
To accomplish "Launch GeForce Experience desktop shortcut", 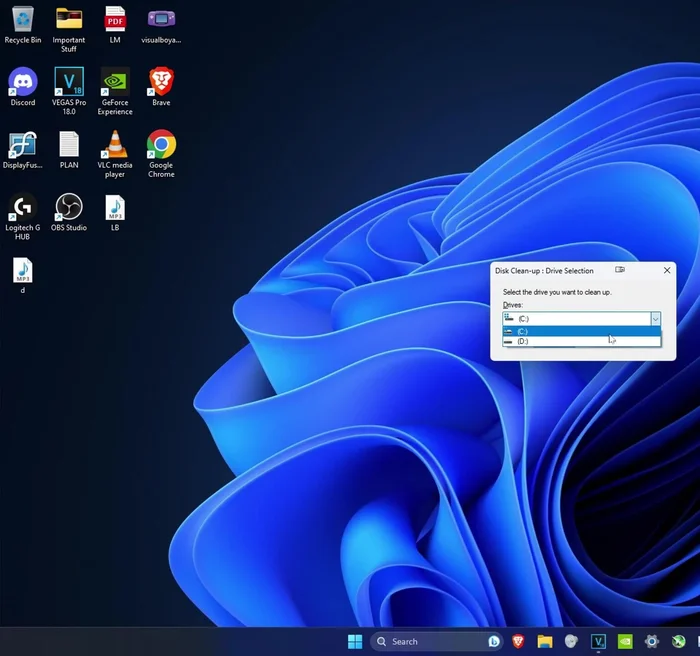I will click(x=115, y=82).
